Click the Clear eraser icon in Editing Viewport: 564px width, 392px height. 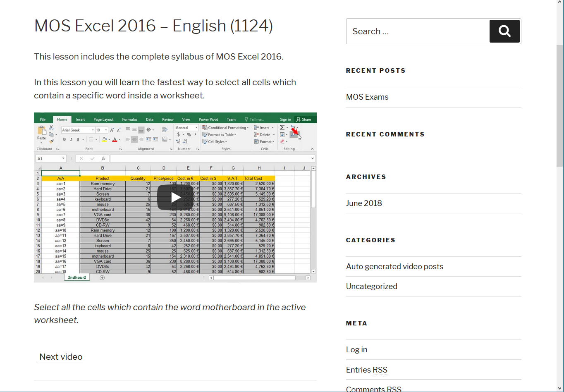tap(282, 141)
